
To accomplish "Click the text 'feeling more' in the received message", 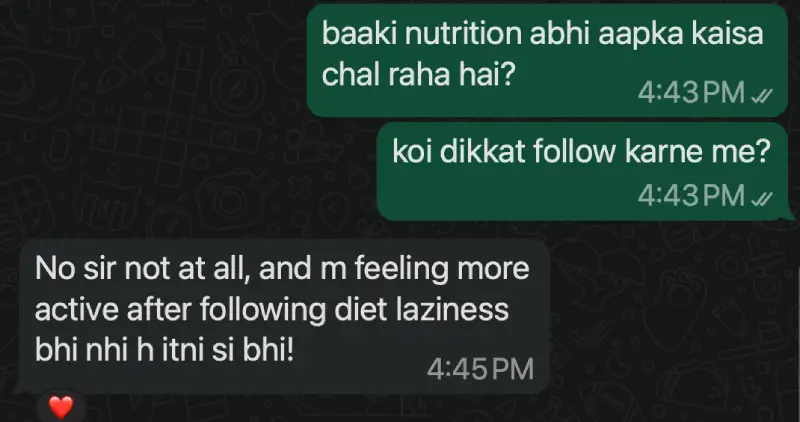I will pyautogui.click(x=442, y=270).
